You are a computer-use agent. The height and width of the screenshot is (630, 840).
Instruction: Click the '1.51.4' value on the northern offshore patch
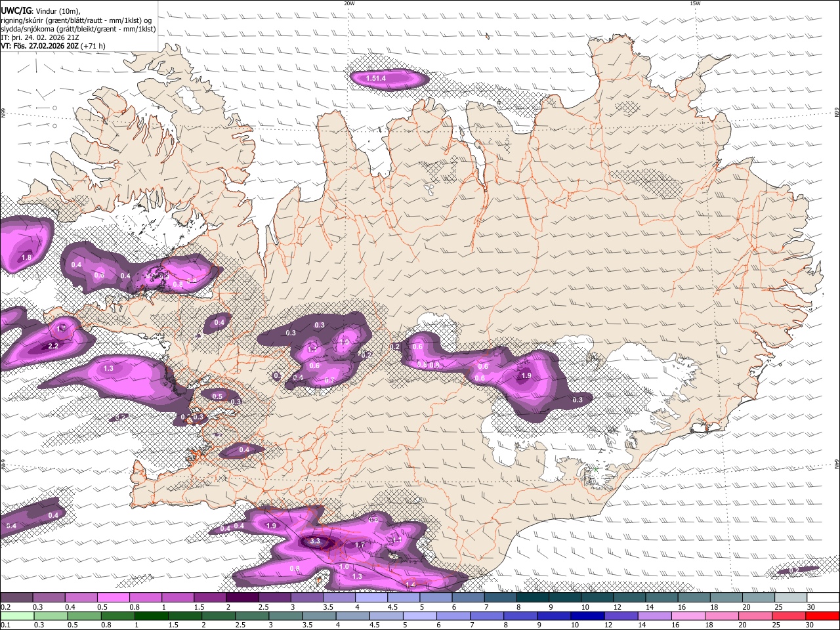376,79
